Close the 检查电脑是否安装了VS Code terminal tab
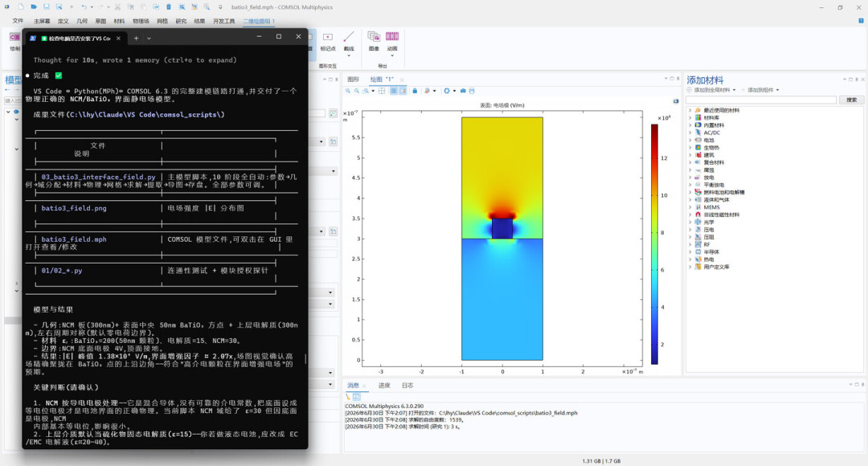868x466 pixels. 118,39
